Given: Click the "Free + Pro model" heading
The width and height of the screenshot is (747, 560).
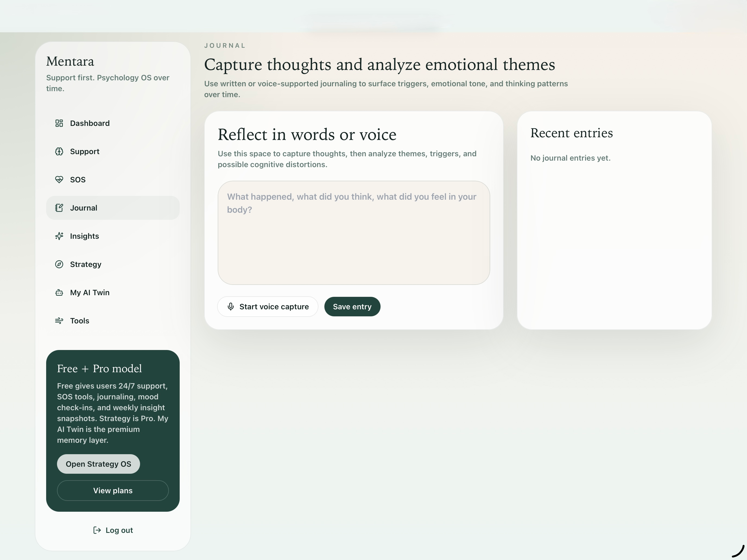Looking at the screenshot, I should tap(99, 368).
